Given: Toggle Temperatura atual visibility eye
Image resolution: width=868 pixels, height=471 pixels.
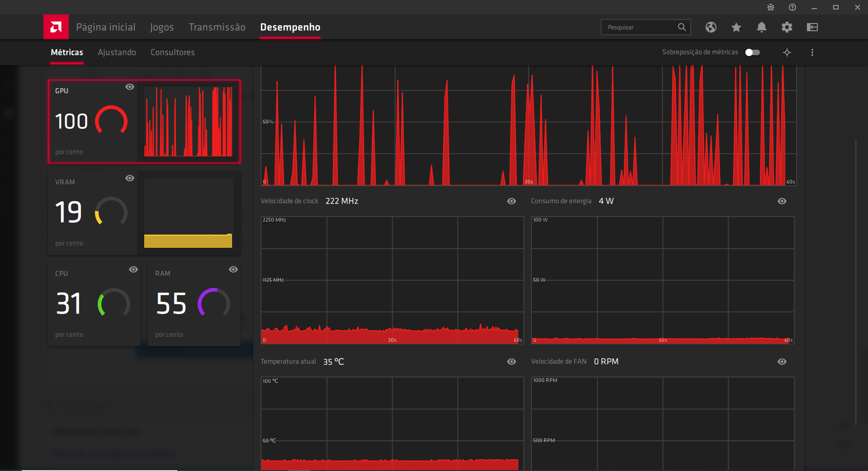Looking at the screenshot, I should [x=512, y=362].
